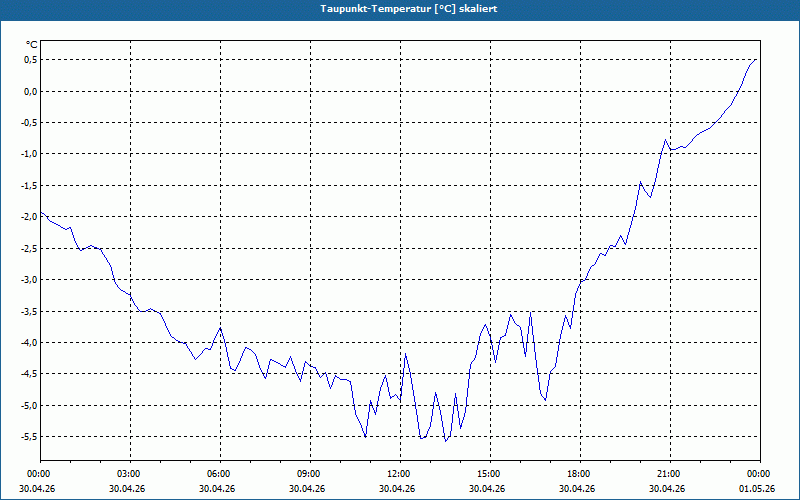Click the 01.05.26 date label
Image resolution: width=800 pixels, height=500 pixels.
(x=757, y=489)
